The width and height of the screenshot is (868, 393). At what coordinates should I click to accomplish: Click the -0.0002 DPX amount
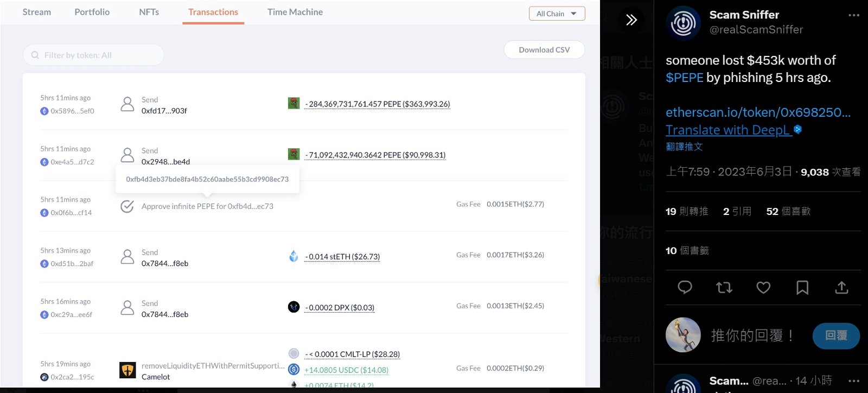coord(339,308)
